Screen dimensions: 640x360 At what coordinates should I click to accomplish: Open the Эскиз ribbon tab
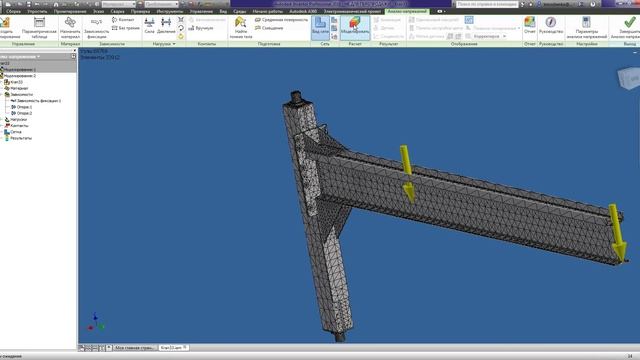tap(98, 11)
